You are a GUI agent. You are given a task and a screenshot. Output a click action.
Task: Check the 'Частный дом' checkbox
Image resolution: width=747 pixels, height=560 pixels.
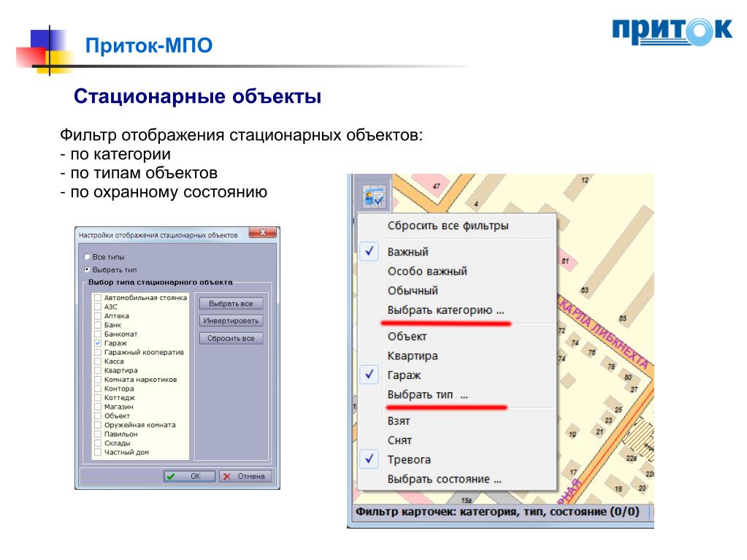(98, 453)
